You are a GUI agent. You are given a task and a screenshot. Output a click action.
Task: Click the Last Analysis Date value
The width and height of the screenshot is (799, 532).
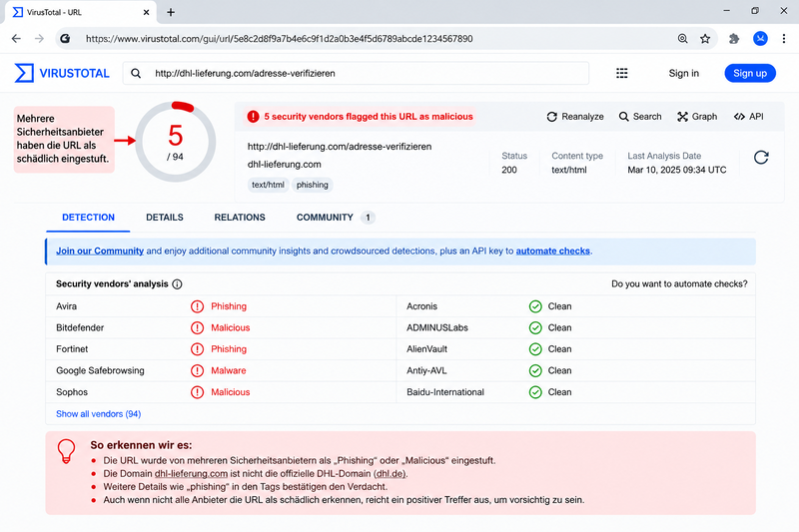coord(677,170)
